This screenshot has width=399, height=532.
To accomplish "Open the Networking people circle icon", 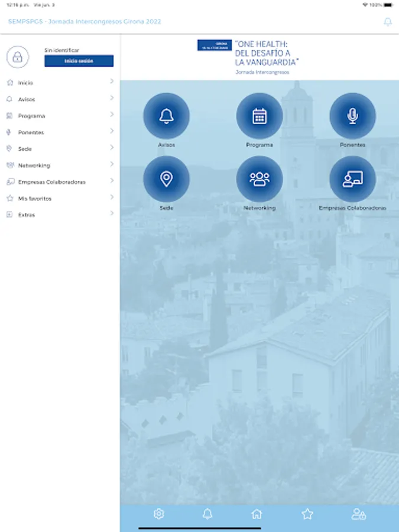I will [259, 179].
